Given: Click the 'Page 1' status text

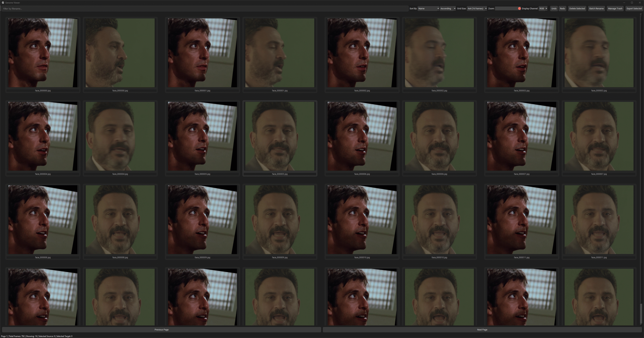Looking at the screenshot, I should coord(4,336).
